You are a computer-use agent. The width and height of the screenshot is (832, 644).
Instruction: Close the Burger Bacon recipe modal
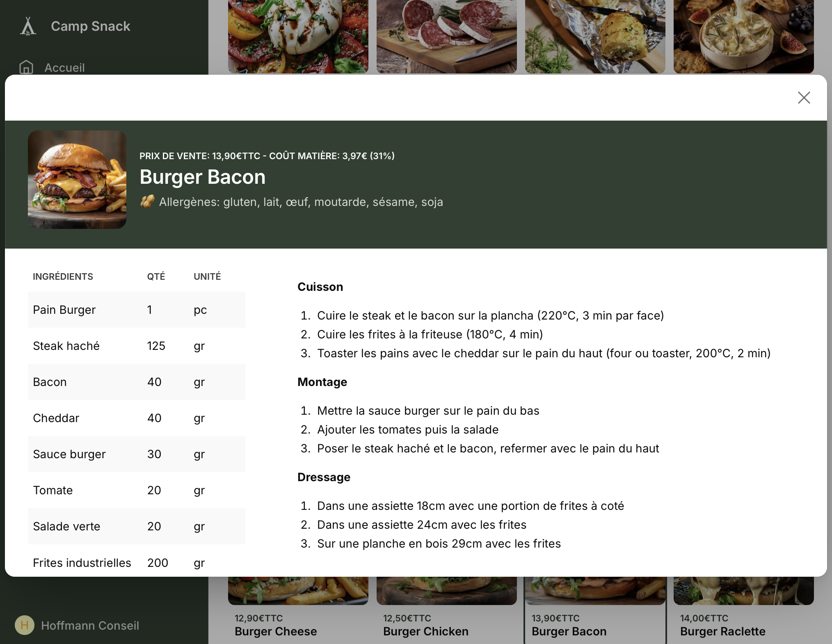(804, 98)
